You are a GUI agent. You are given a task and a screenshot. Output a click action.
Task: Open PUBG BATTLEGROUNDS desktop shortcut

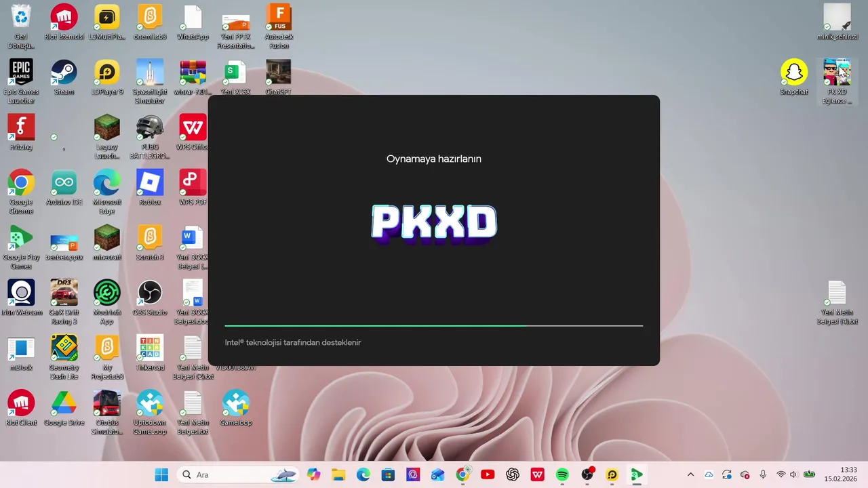[150, 136]
